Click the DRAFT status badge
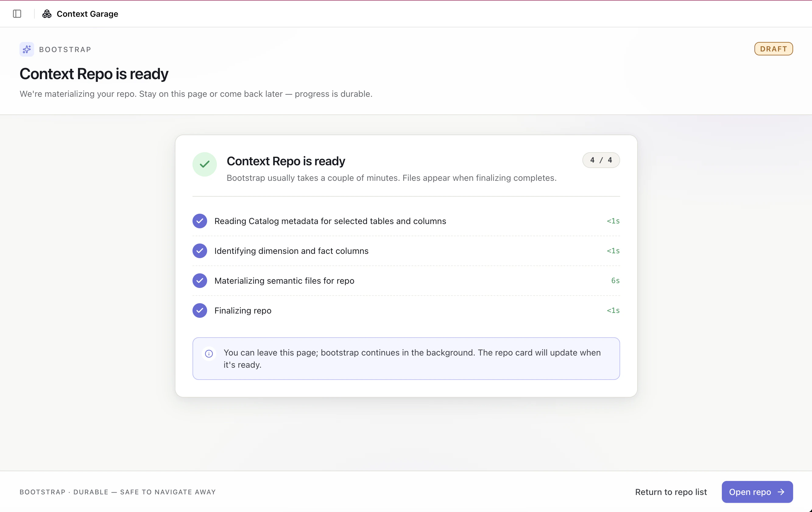The width and height of the screenshot is (812, 512). click(774, 49)
